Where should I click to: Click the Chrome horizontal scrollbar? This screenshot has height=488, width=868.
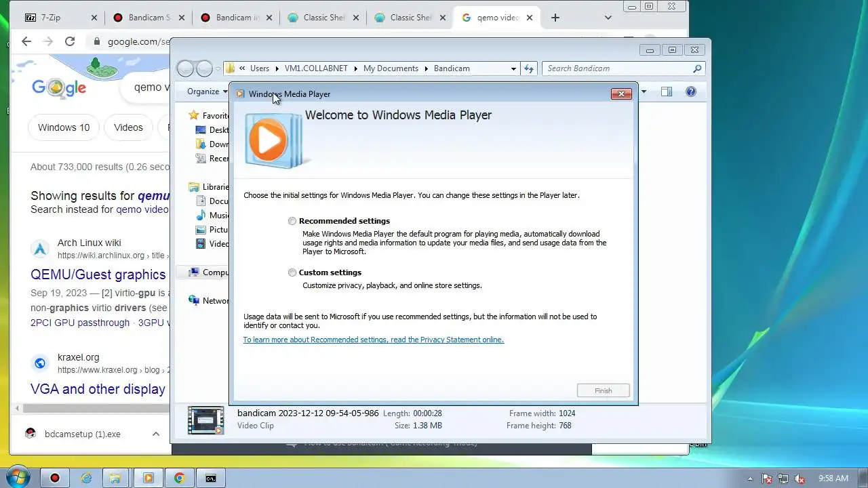(95, 409)
